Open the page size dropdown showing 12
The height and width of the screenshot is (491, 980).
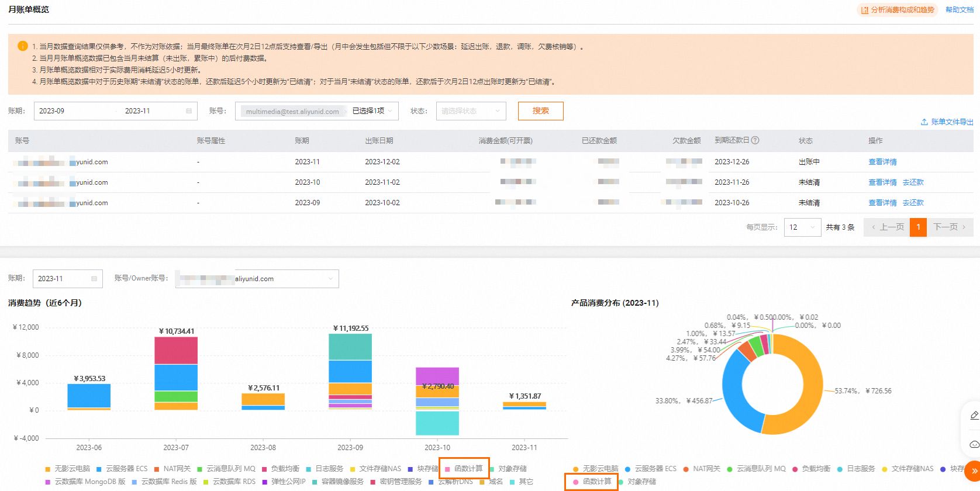coord(802,227)
